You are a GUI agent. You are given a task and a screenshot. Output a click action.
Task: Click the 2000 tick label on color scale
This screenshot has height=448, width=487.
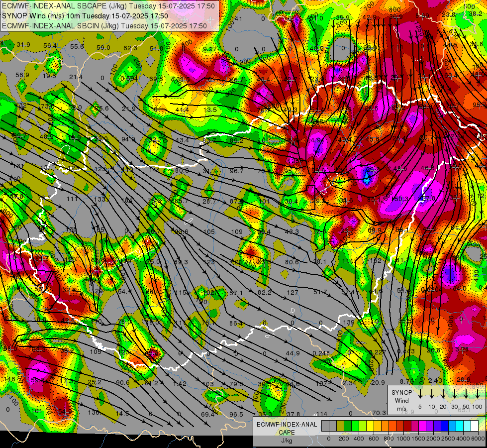pyautogui.click(x=433, y=439)
